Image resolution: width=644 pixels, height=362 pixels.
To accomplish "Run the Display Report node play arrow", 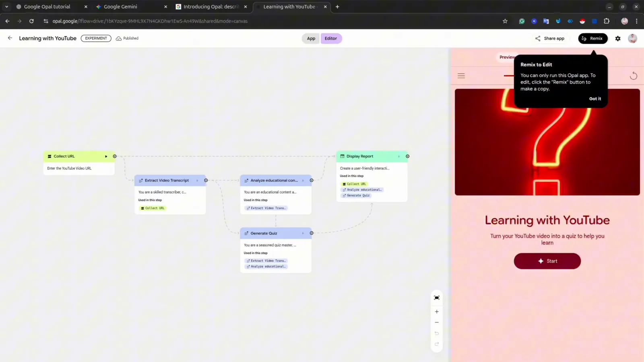I will [x=399, y=156].
